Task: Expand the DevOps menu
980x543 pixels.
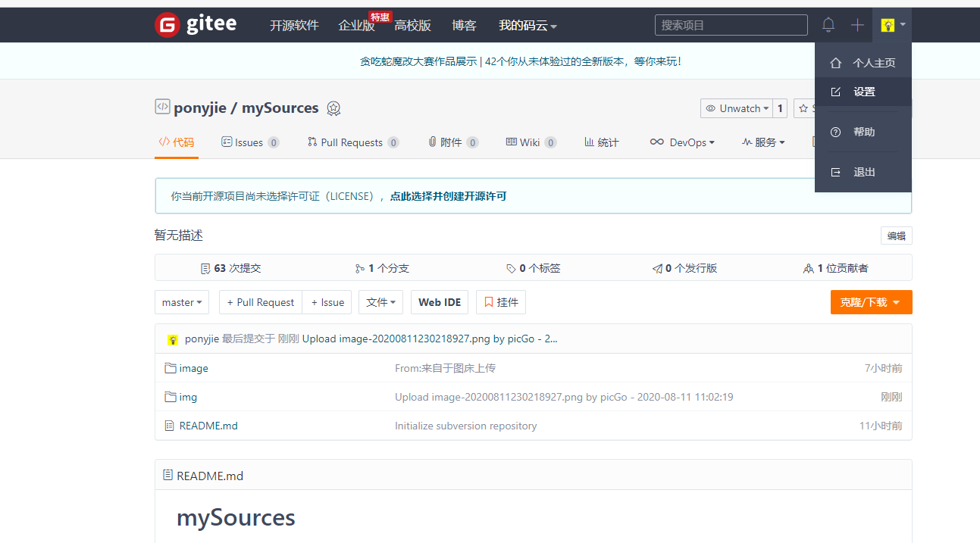Action: pyautogui.click(x=682, y=142)
